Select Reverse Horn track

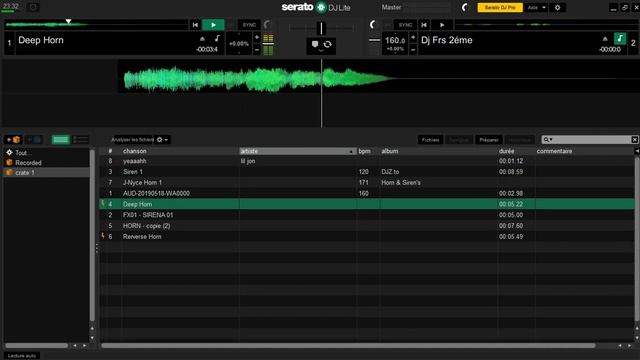pos(367,237)
